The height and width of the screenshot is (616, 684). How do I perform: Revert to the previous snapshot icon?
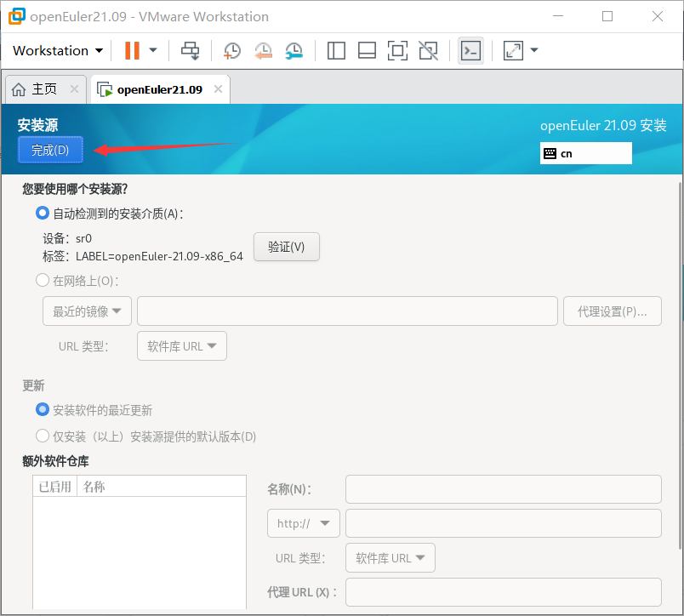click(x=263, y=50)
